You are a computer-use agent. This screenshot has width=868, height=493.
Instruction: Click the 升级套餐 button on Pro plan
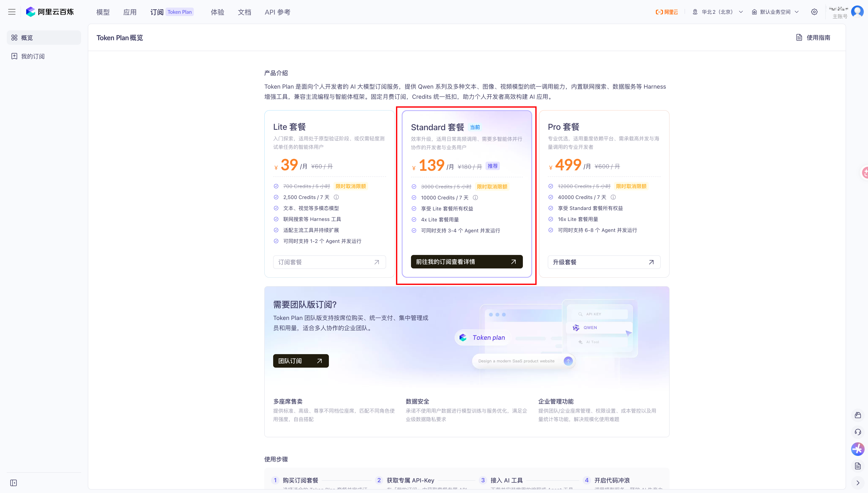[604, 262]
